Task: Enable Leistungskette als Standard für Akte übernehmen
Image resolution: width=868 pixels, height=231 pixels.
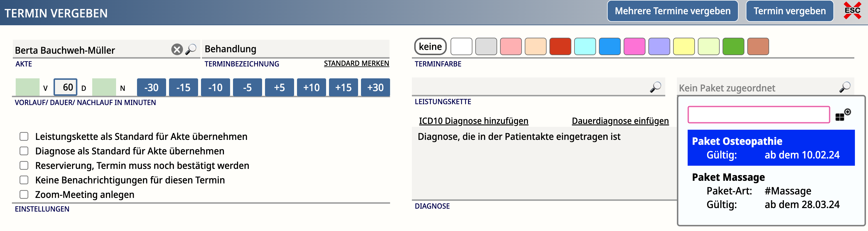Action: tap(24, 136)
